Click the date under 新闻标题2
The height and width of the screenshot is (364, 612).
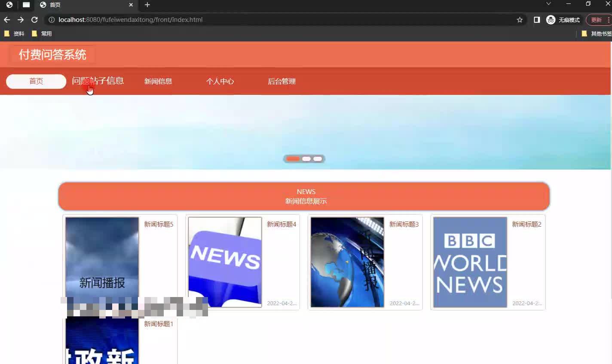point(527,303)
